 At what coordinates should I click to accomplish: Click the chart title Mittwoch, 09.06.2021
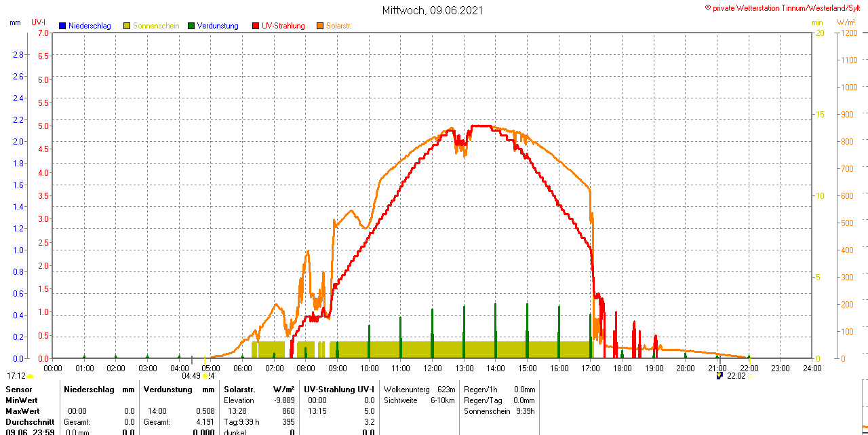tap(433, 10)
